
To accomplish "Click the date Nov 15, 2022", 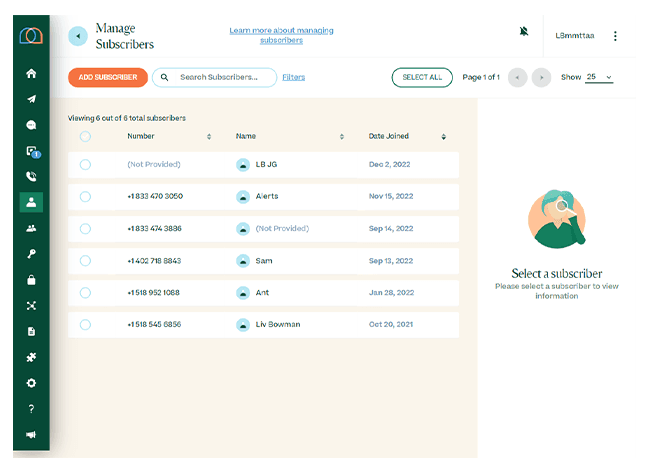I will 391,196.
